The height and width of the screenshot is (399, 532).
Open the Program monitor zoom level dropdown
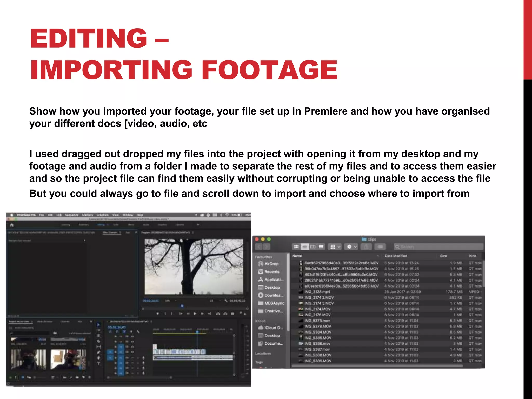[171, 301]
